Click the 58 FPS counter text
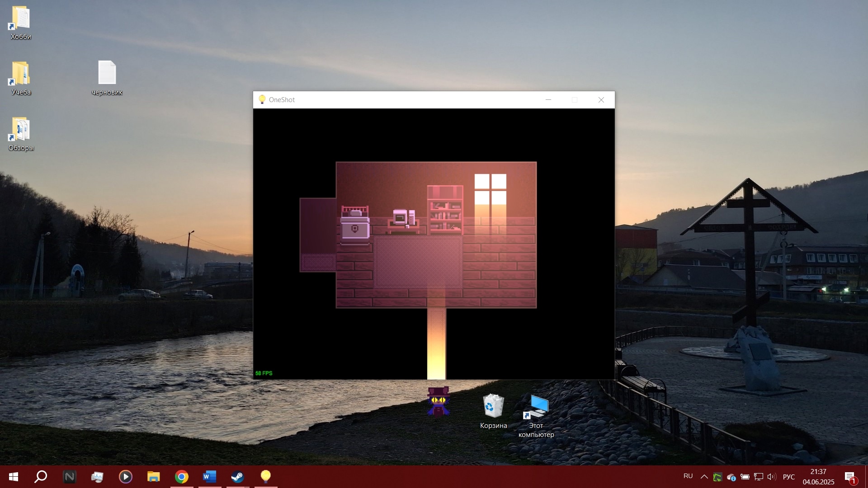Screen dimensions: 868x488 tap(264, 373)
